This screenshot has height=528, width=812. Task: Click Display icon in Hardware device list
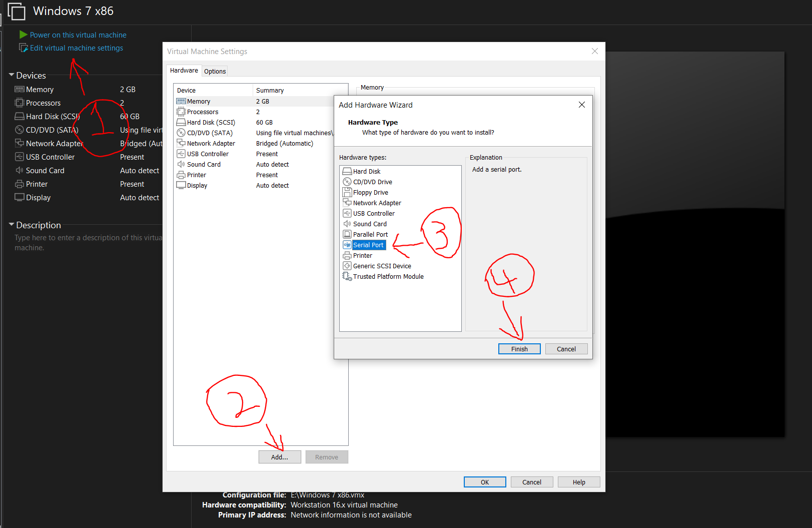(181, 185)
